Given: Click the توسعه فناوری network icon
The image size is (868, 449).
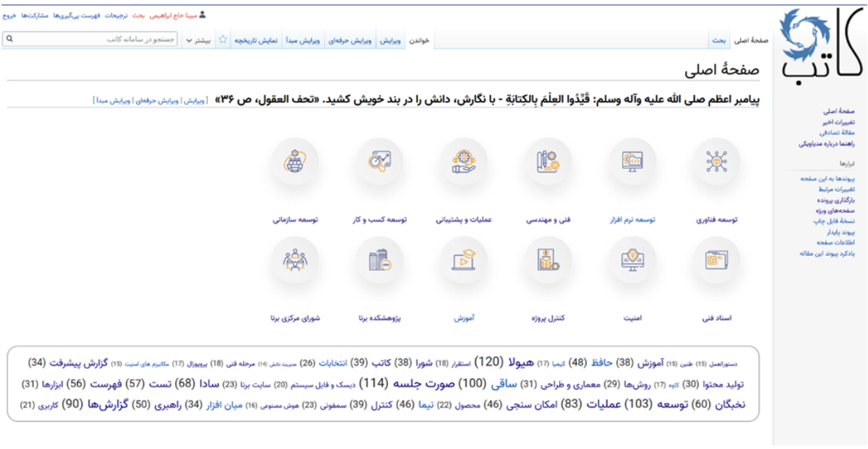Looking at the screenshot, I should click(x=717, y=161).
